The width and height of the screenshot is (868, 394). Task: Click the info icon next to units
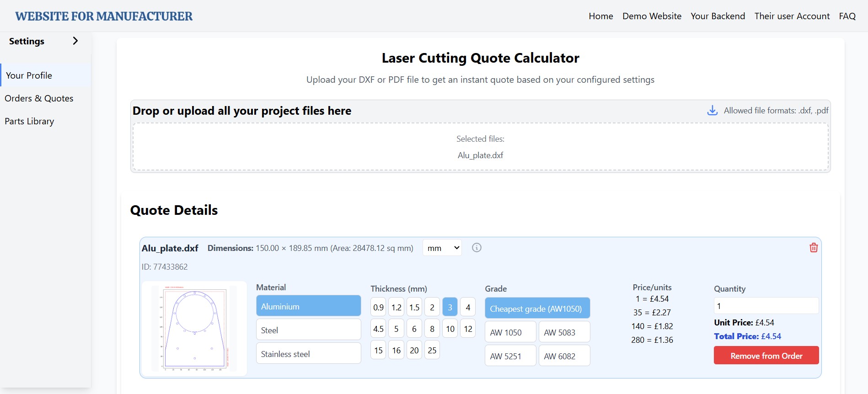click(477, 248)
